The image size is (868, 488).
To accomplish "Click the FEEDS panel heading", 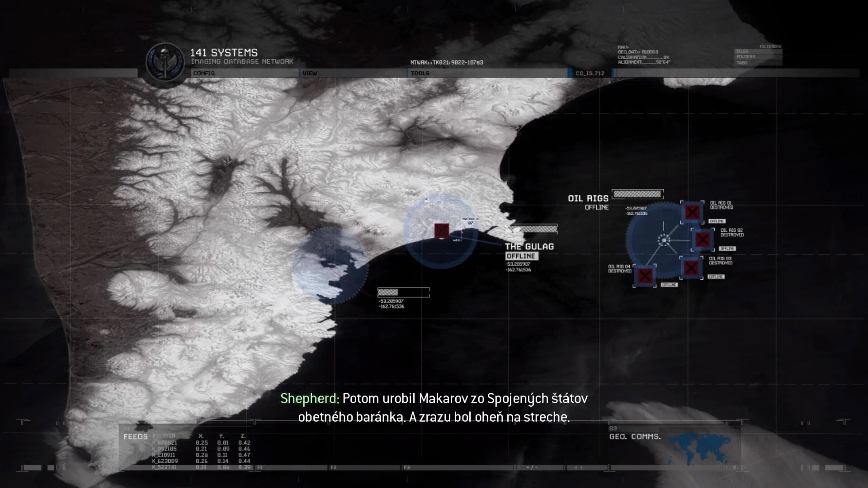I will pos(136,436).
